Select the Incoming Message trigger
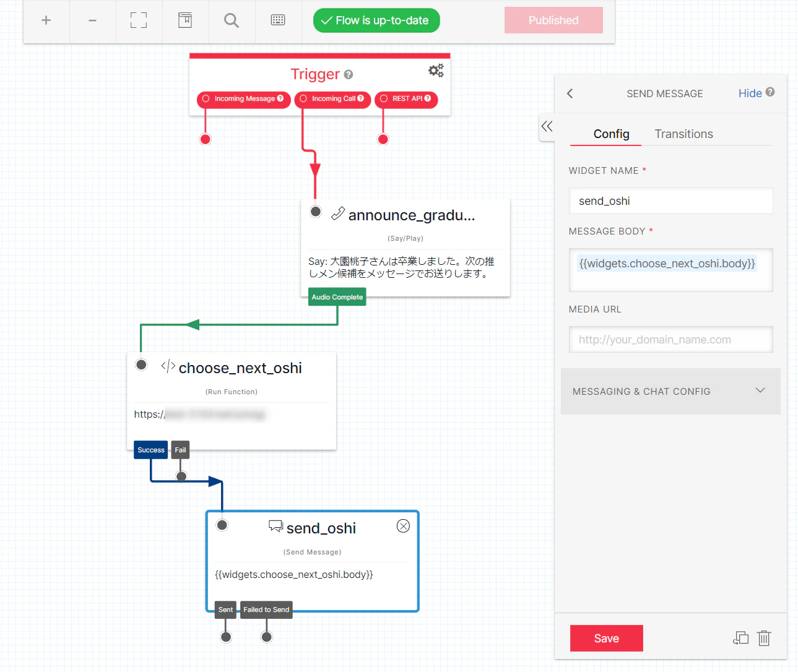The image size is (798, 672). [244, 99]
